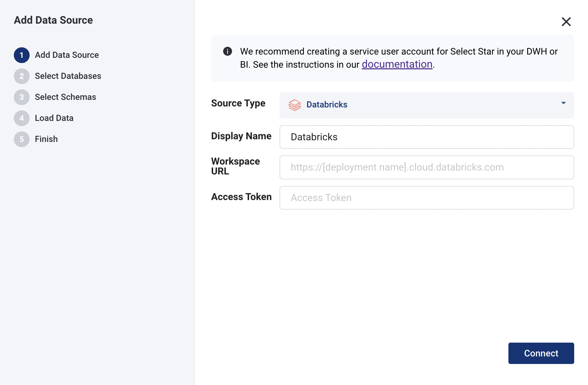Close the Add Data Source dialog

coord(566,22)
